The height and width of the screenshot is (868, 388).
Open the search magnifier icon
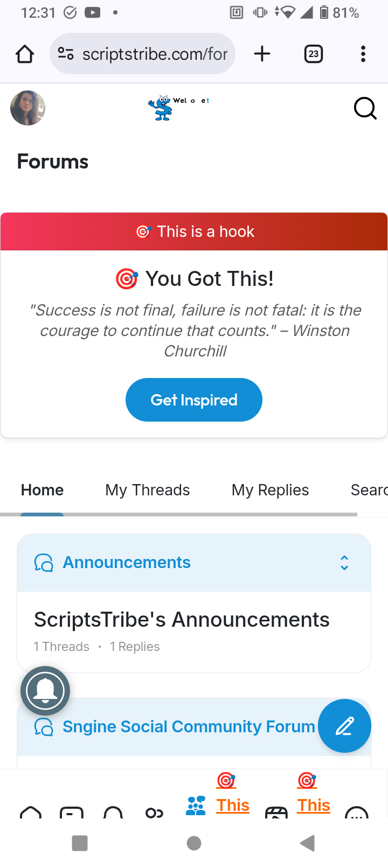365,108
